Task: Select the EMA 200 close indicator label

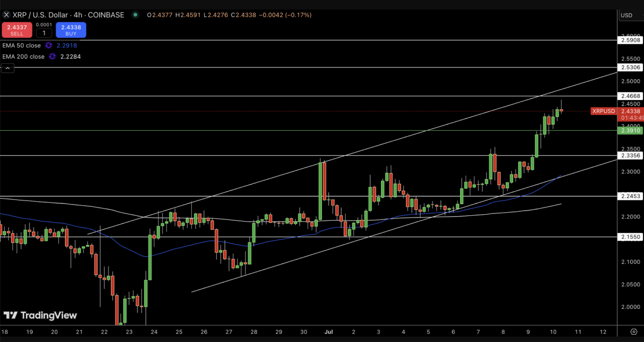Action: [23, 57]
